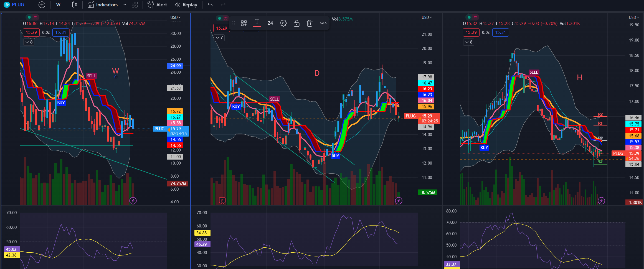Open drawing templates in floating toolbar
This screenshot has width=644, height=269.
[244, 23]
